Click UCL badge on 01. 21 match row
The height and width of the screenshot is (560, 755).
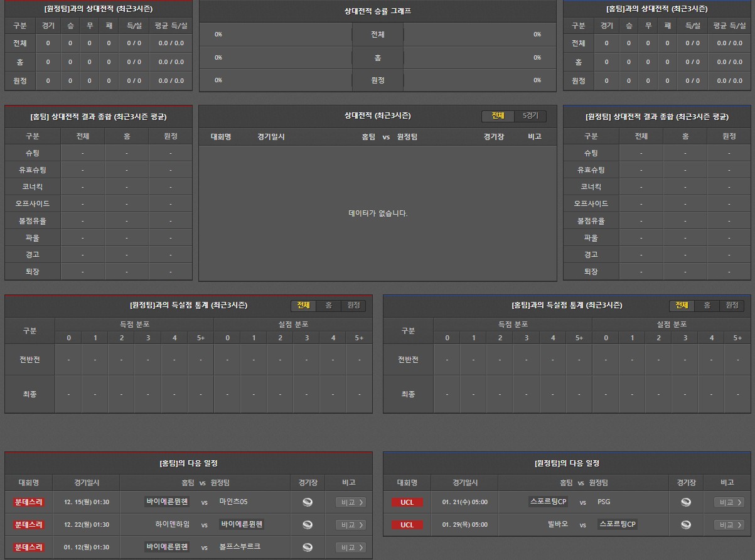pos(407,502)
